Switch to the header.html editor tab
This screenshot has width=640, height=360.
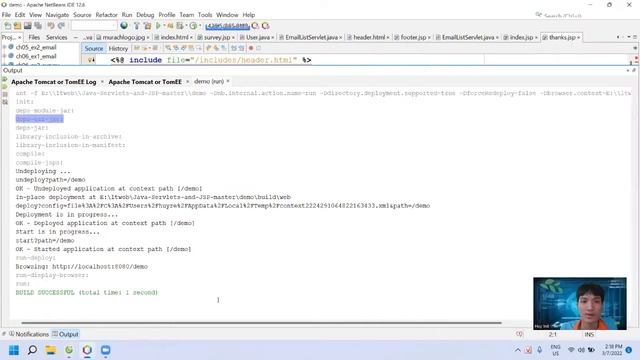(369, 37)
